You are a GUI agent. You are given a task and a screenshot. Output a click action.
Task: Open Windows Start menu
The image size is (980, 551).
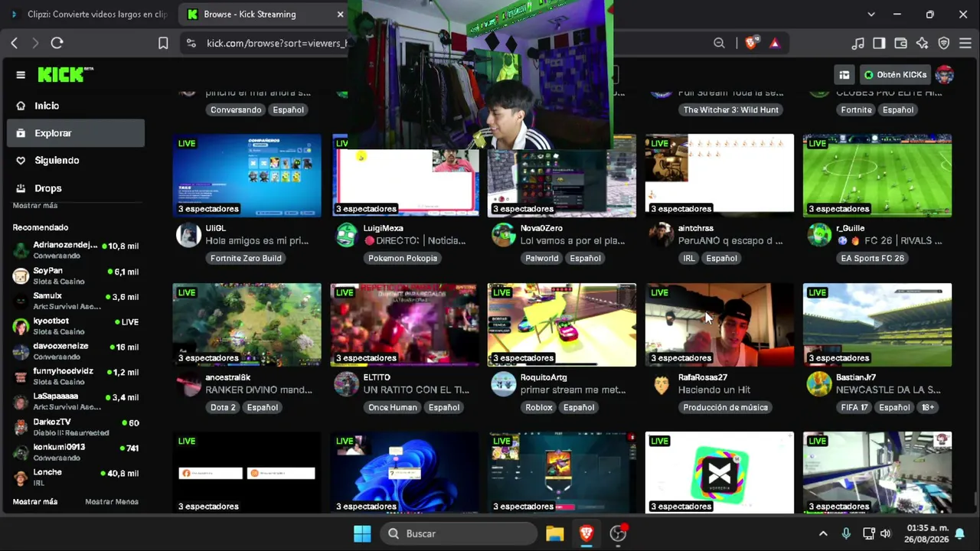pyautogui.click(x=362, y=534)
